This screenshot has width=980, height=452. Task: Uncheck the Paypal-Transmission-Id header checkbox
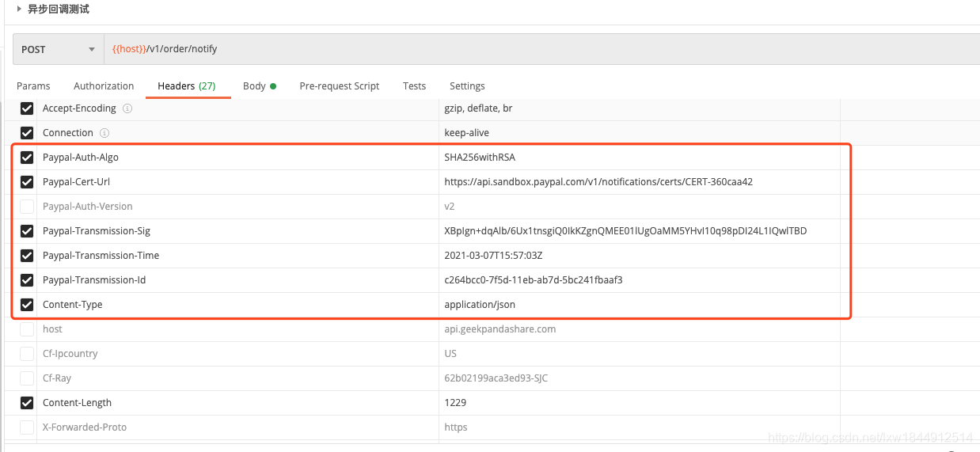click(x=27, y=280)
